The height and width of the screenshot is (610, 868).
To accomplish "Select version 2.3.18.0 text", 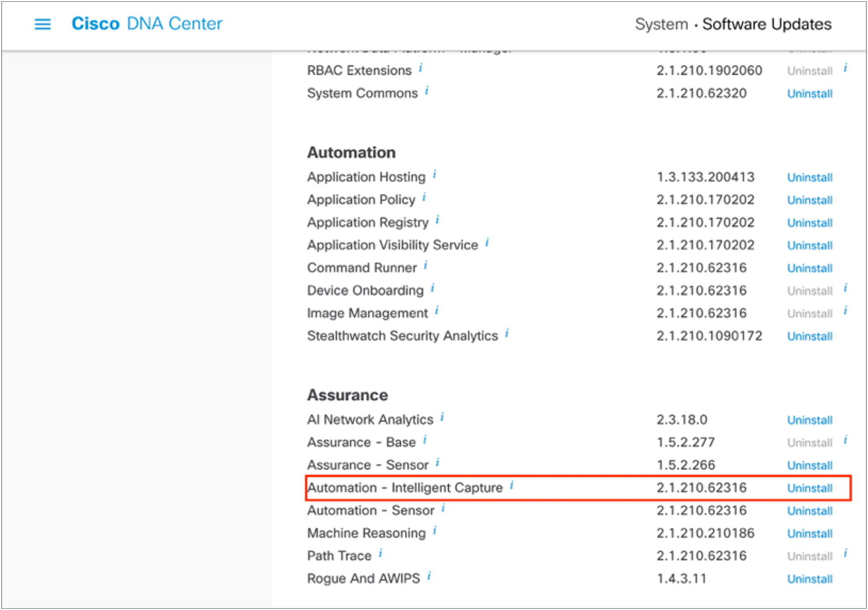I will pyautogui.click(x=682, y=419).
